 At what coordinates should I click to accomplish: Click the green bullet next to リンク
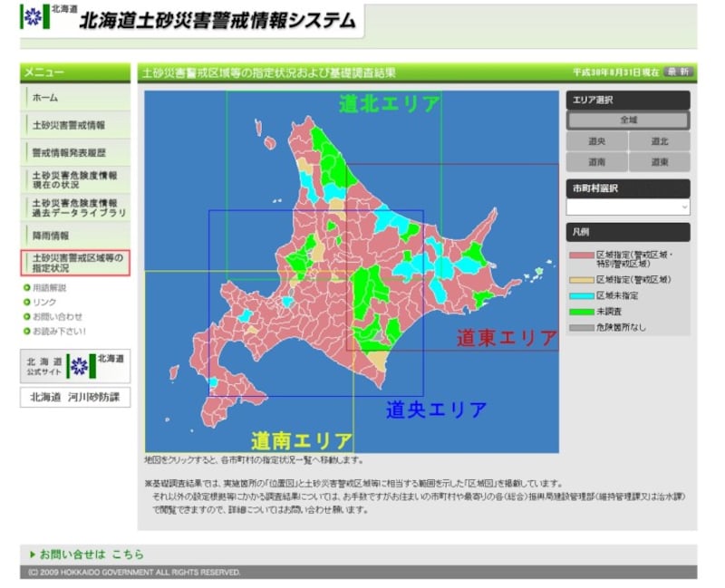[27, 302]
